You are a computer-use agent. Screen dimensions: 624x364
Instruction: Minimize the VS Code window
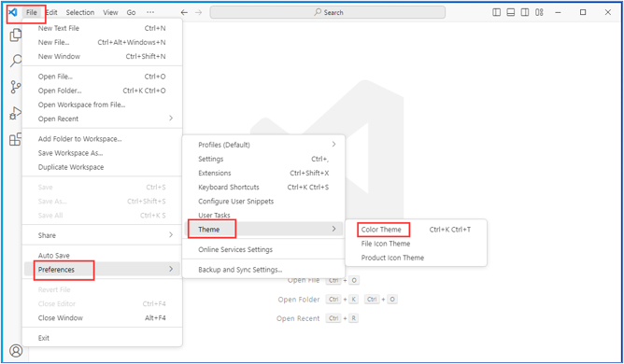[x=558, y=12]
